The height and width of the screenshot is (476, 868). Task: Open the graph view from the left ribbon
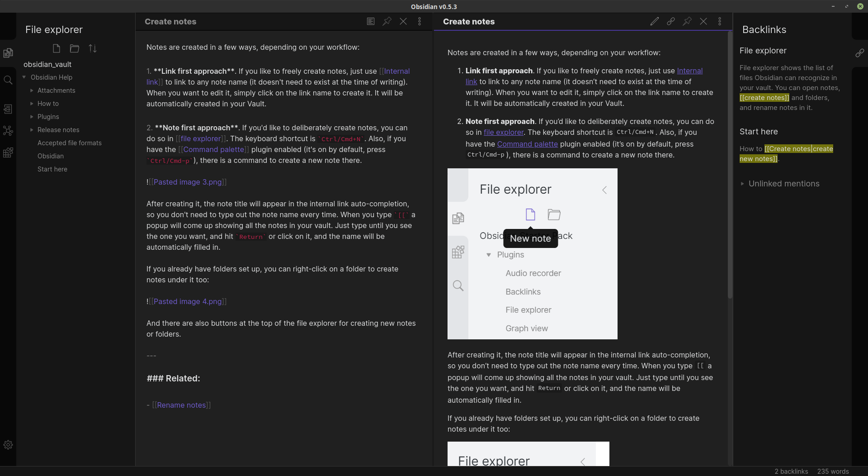click(x=8, y=131)
